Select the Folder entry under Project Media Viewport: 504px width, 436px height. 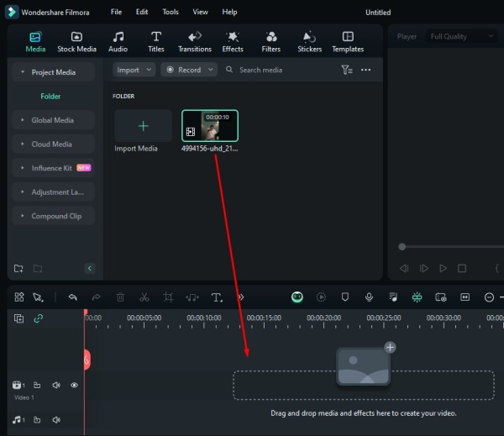50,97
